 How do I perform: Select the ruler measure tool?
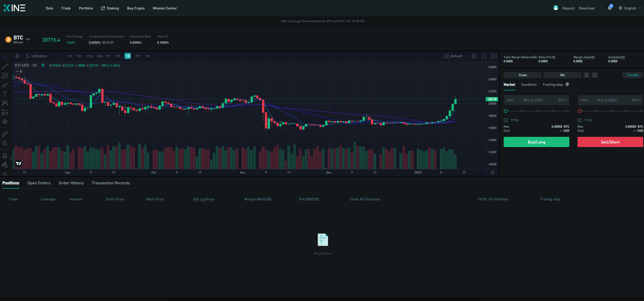point(5,134)
